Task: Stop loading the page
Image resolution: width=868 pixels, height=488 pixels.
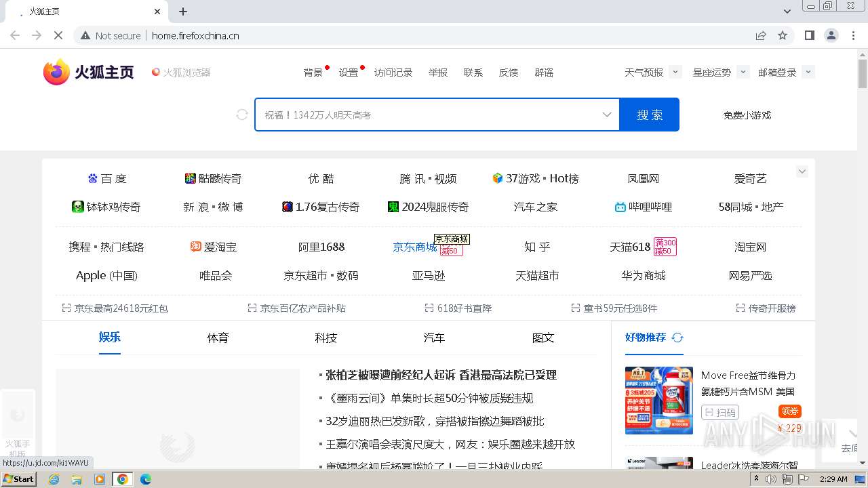Action: tap(58, 35)
